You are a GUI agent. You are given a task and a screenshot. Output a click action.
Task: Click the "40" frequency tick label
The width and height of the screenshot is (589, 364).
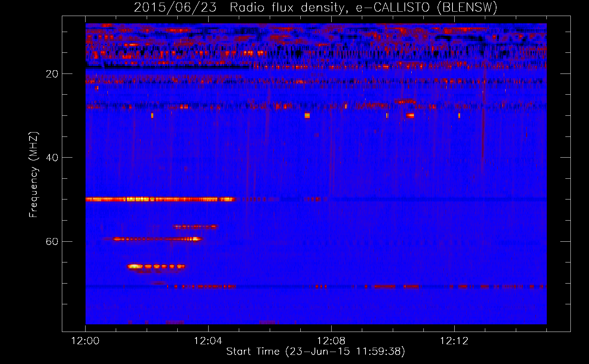52,158
